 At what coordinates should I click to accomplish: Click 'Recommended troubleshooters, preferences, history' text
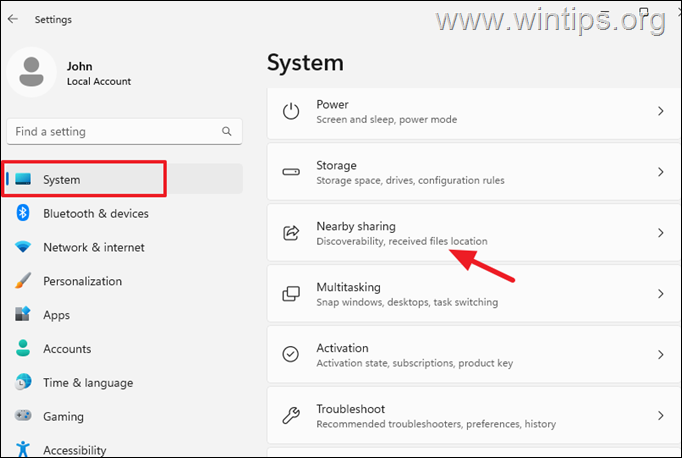(436, 424)
